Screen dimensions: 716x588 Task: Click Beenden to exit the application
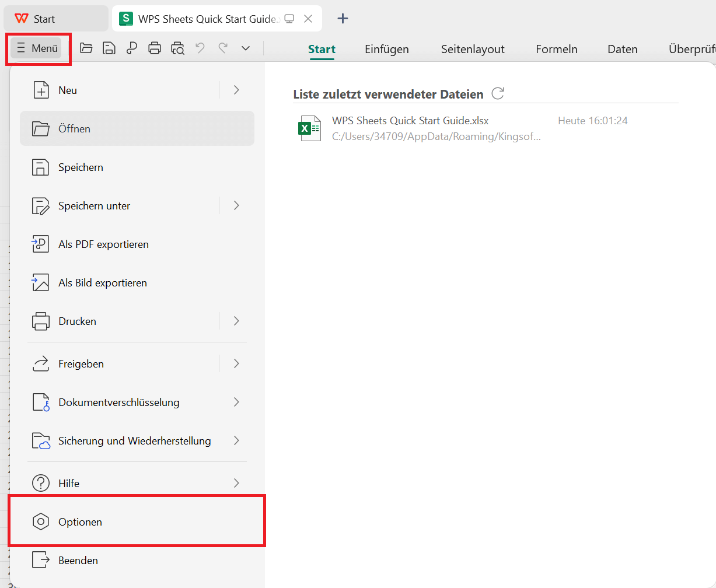coord(78,560)
